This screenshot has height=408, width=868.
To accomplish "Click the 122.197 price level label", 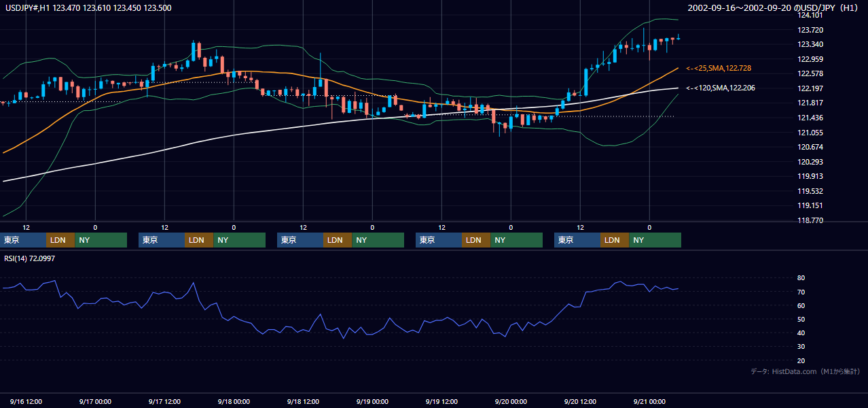I will (810, 88).
